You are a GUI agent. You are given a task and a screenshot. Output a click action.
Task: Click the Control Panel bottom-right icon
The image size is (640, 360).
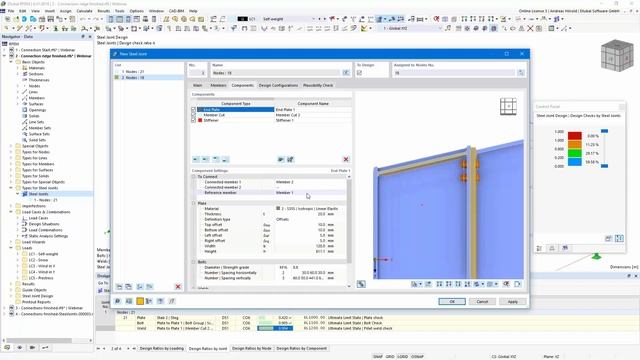(x=619, y=238)
